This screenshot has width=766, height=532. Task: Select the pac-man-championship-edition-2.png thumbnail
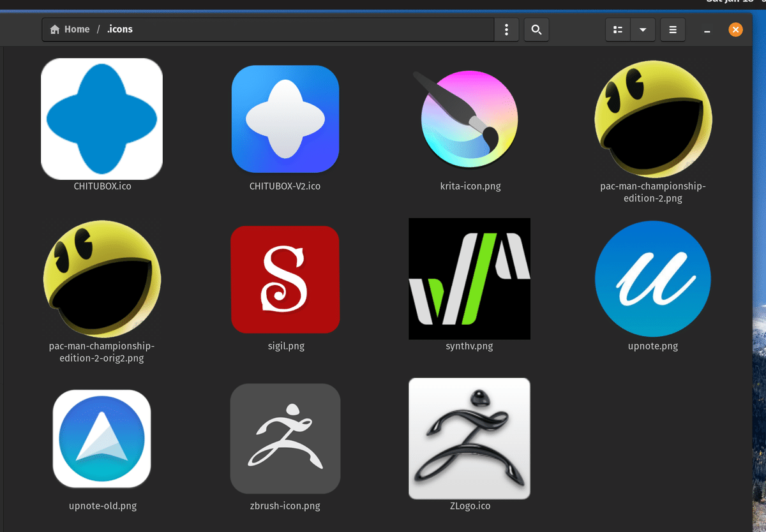point(652,119)
